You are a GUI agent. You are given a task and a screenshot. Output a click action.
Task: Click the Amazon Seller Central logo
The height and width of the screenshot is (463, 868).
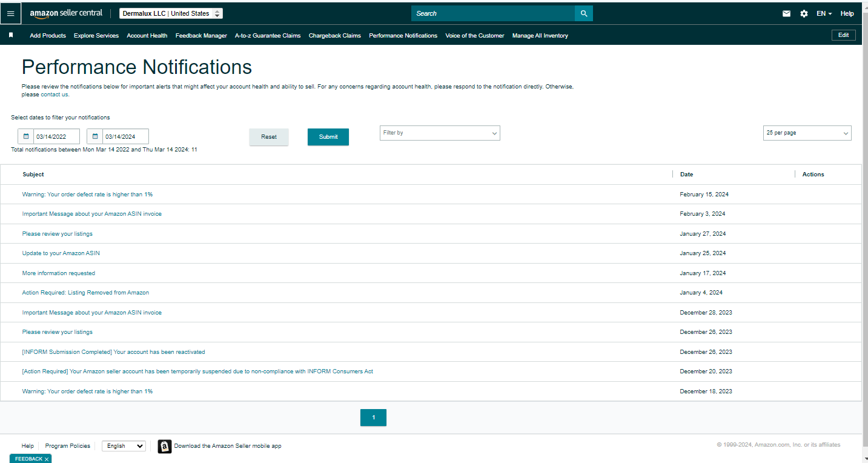66,13
